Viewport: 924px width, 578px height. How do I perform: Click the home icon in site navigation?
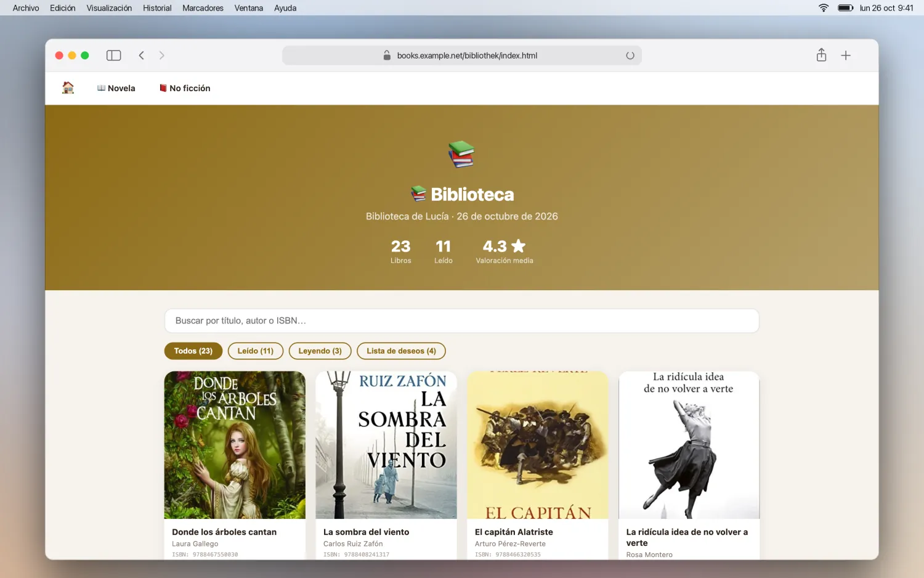tap(68, 88)
